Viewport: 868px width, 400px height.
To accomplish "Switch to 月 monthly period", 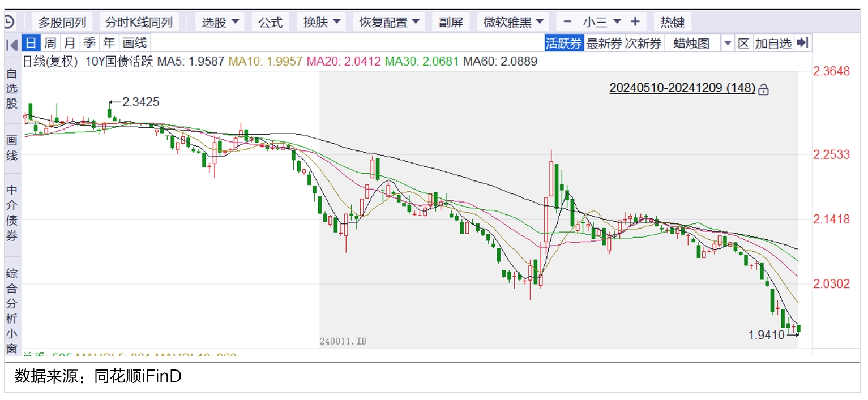I will click(69, 43).
